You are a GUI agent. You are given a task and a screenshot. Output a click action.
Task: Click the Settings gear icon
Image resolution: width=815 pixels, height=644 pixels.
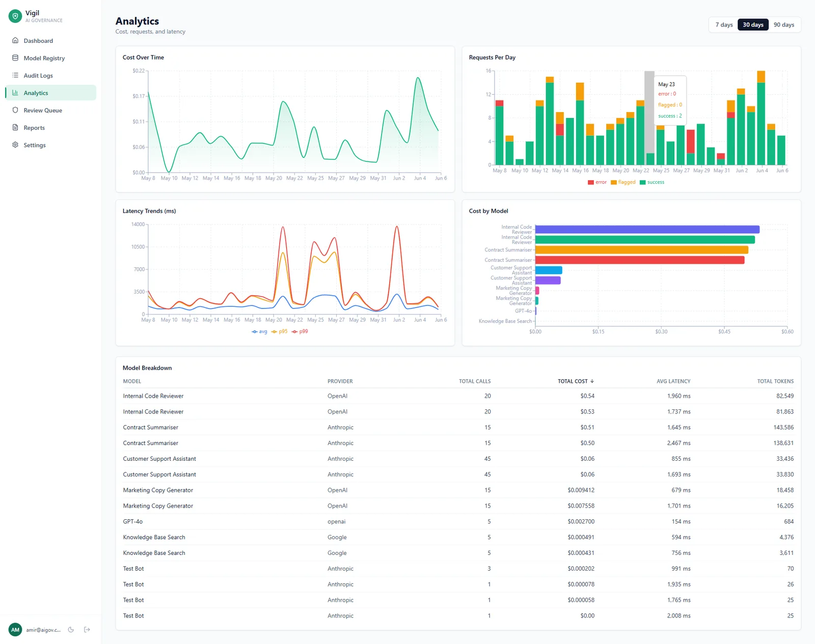(x=15, y=145)
